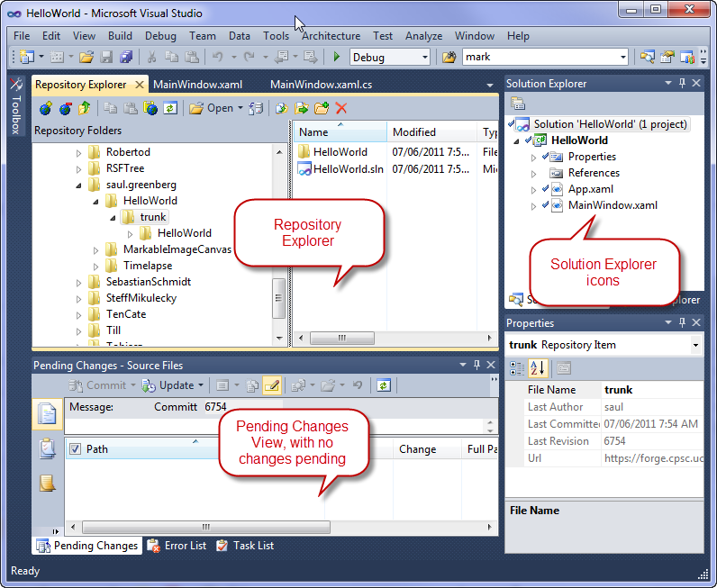Viewport: 717px width, 588px height.
Task: Toggle the Path column select-all checkbox
Action: [x=75, y=449]
